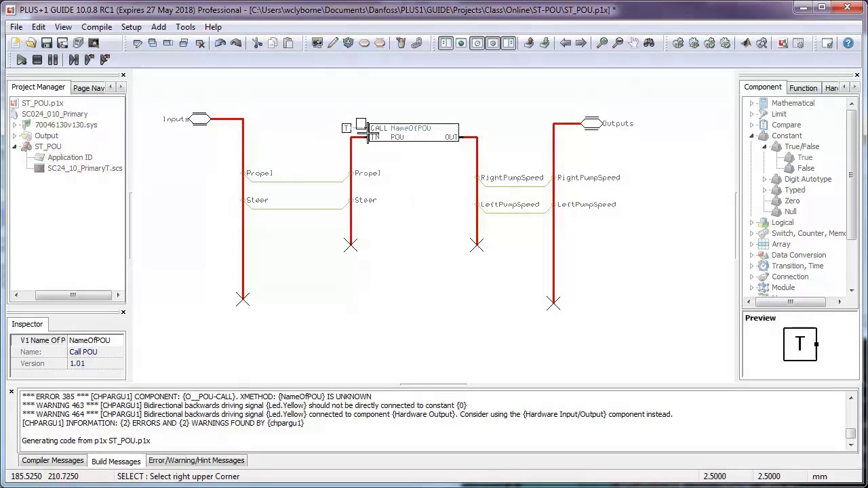
Task: Switch to the Compiler Messages tab
Action: tap(53, 461)
